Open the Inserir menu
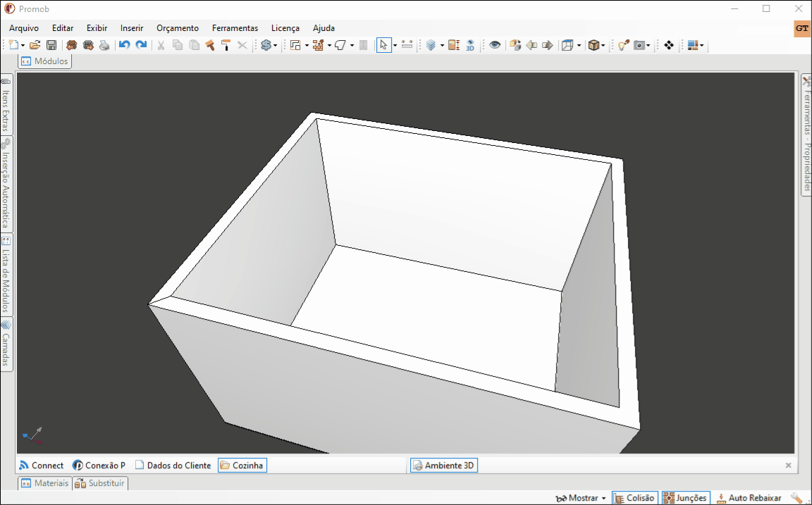 tap(132, 28)
